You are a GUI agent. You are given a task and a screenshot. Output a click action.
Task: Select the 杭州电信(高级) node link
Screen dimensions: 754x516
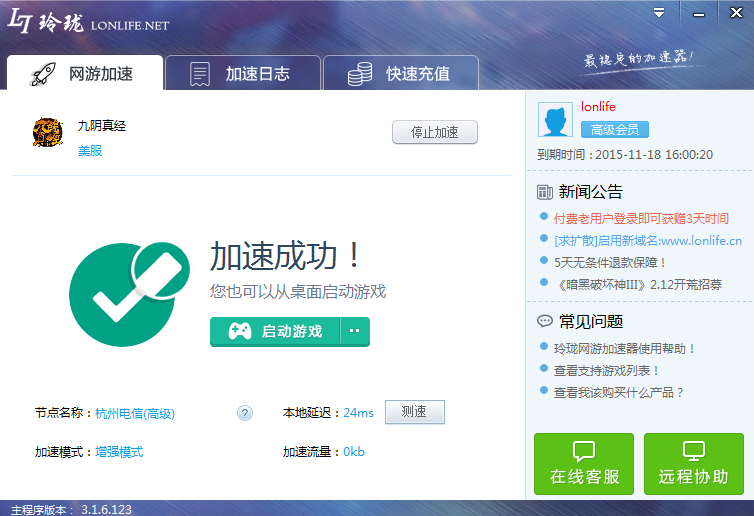coord(135,413)
